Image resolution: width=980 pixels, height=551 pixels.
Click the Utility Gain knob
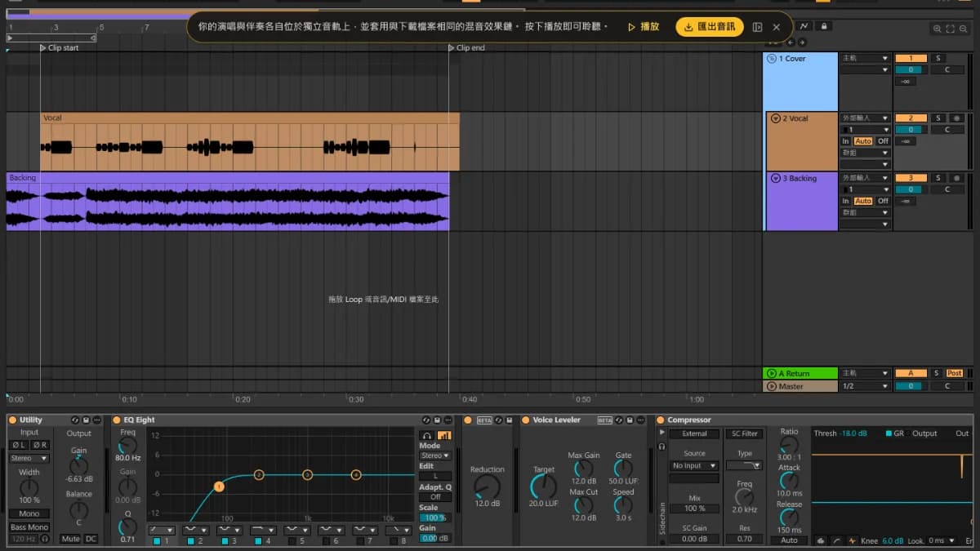coord(78,465)
